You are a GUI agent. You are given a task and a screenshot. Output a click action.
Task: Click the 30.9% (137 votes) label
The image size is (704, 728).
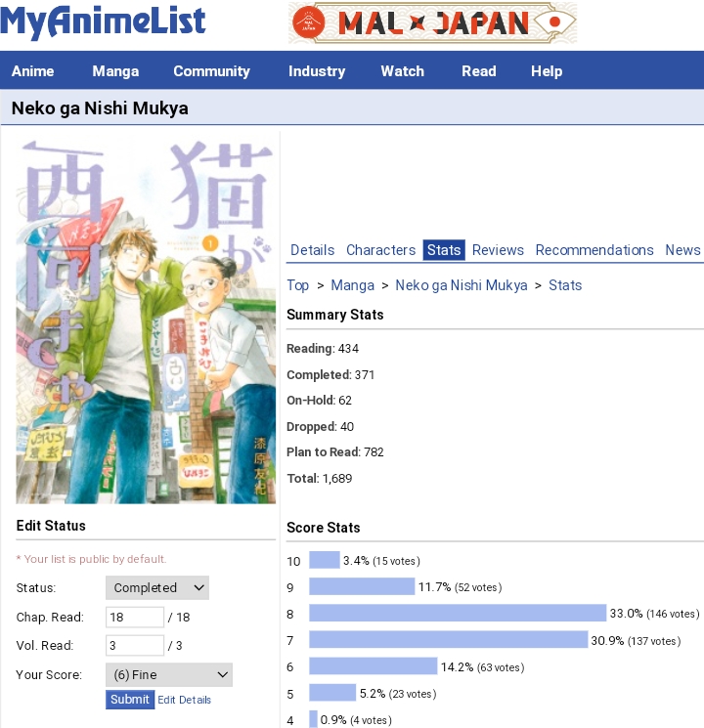point(636,641)
